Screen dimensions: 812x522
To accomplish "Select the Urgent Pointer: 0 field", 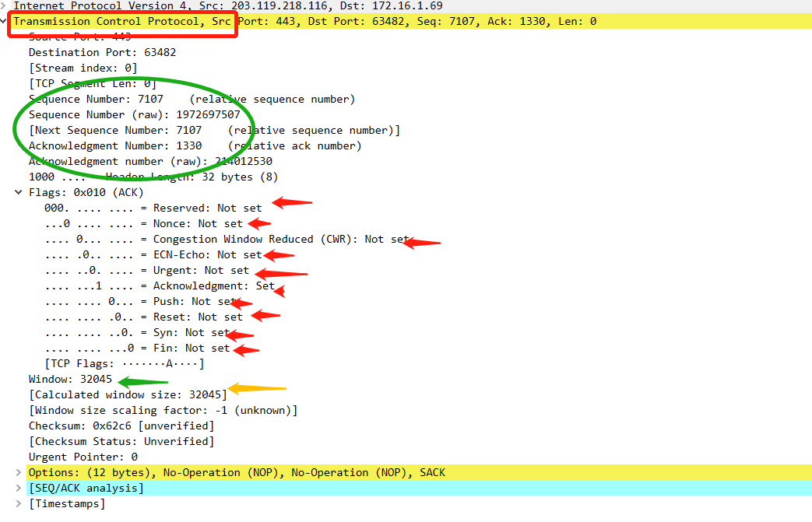I will point(83,457).
